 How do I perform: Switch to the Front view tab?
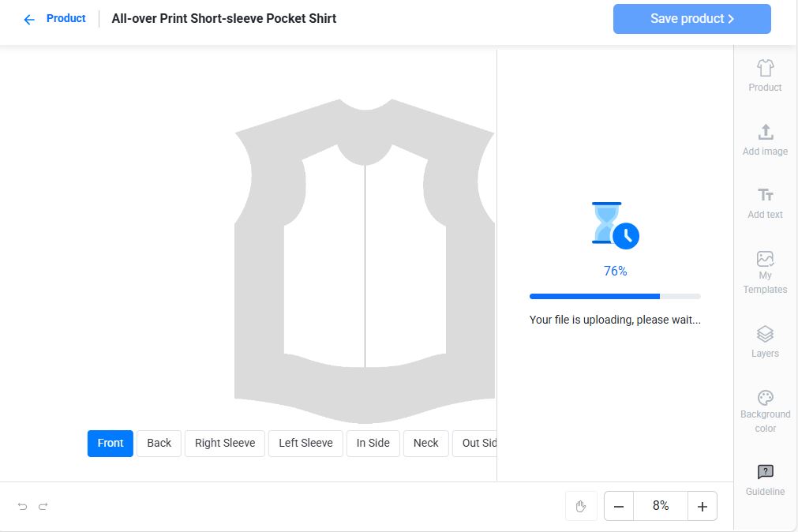coord(111,443)
